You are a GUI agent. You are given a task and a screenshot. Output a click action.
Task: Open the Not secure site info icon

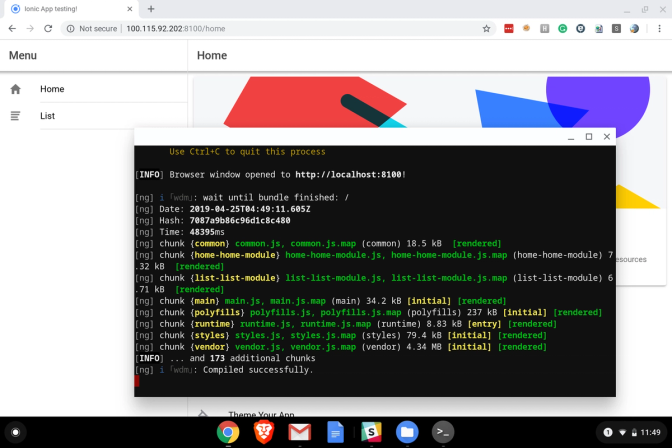70,29
